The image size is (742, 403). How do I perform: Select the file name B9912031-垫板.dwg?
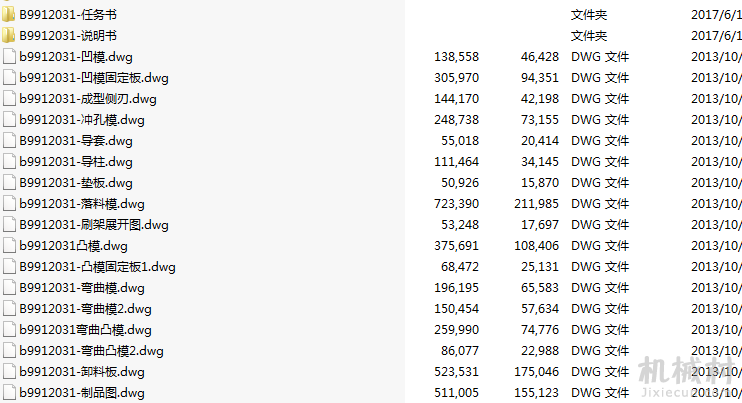(76, 183)
